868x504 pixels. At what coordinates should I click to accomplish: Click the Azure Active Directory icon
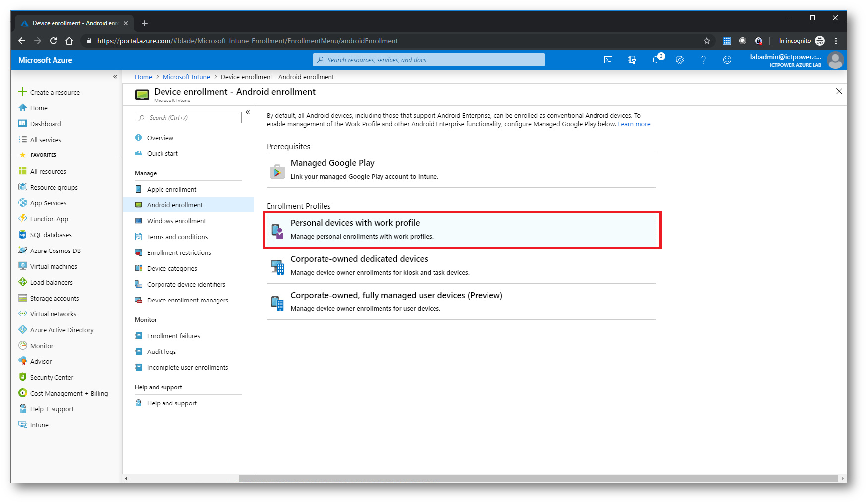[x=22, y=330]
